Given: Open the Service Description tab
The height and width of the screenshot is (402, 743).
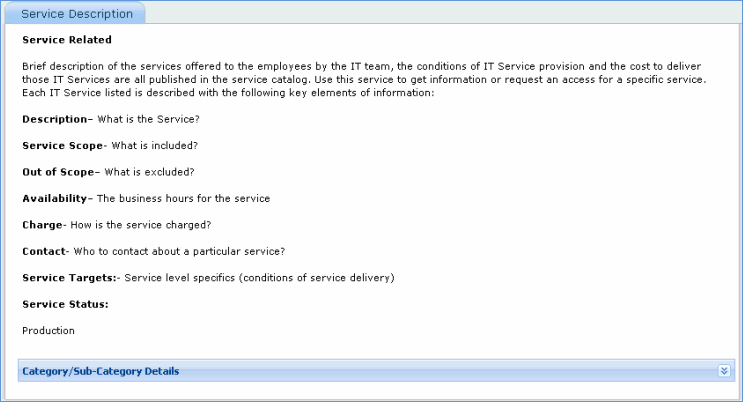Looking at the screenshot, I should (77, 14).
